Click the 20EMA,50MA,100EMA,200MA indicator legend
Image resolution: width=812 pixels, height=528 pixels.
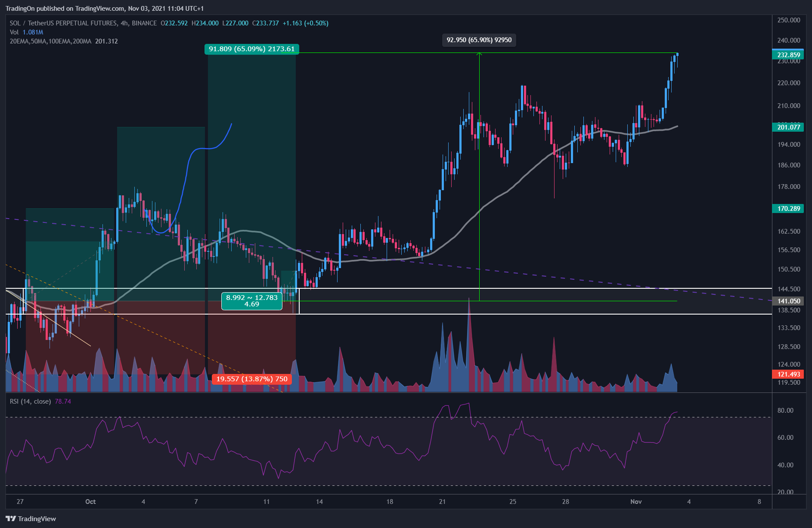[x=50, y=41]
